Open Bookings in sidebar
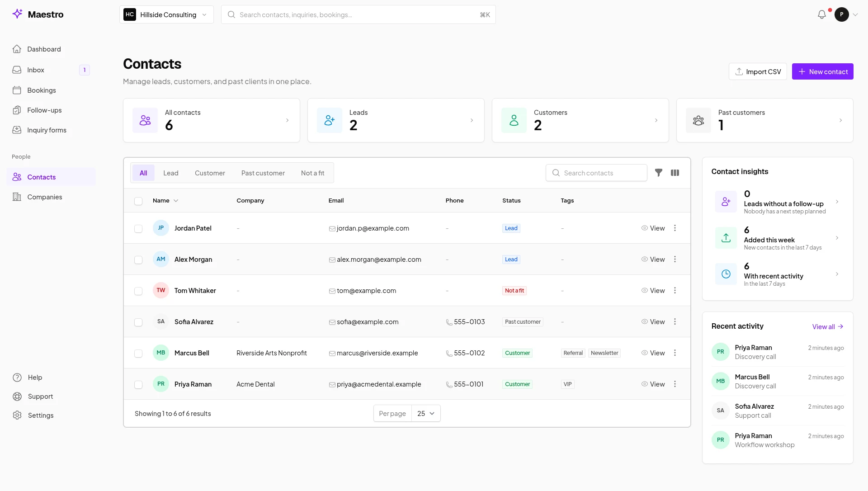This screenshot has height=491, width=868. pyautogui.click(x=51, y=90)
